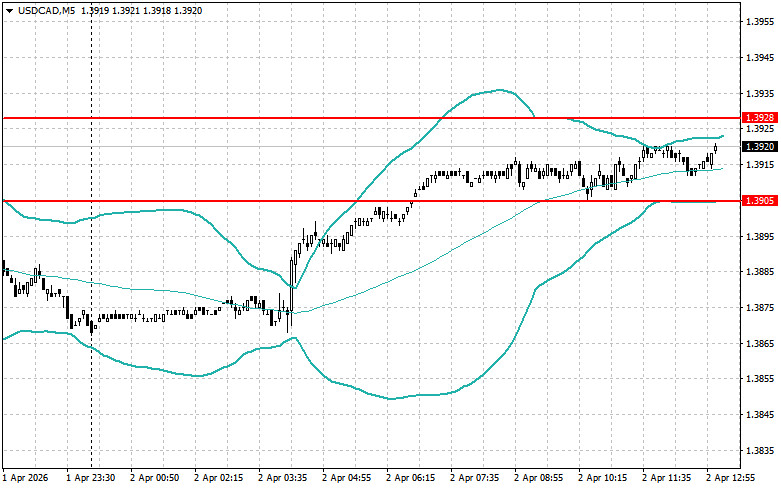Click the 1.3945 price scale value

click(760, 58)
